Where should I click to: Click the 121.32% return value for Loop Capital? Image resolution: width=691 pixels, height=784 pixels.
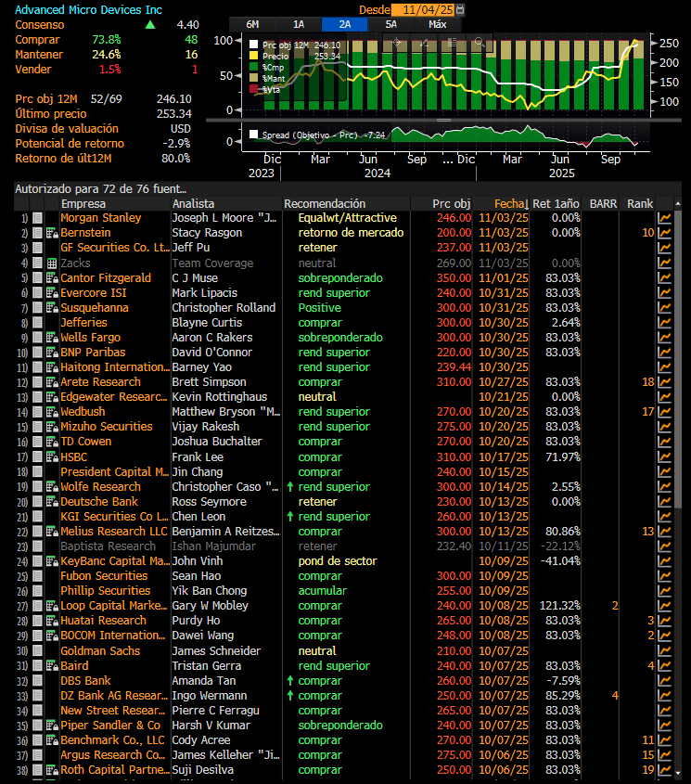(x=559, y=606)
